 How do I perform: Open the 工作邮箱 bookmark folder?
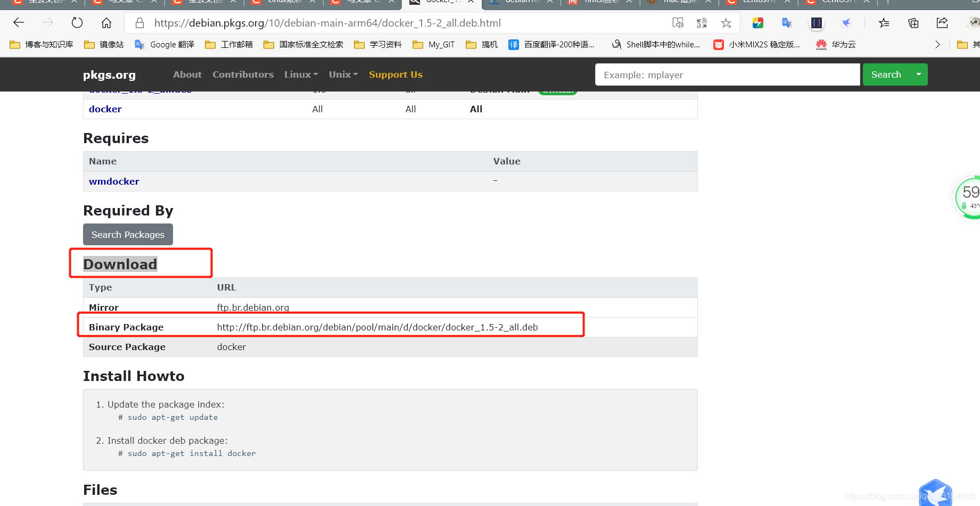[x=229, y=45]
